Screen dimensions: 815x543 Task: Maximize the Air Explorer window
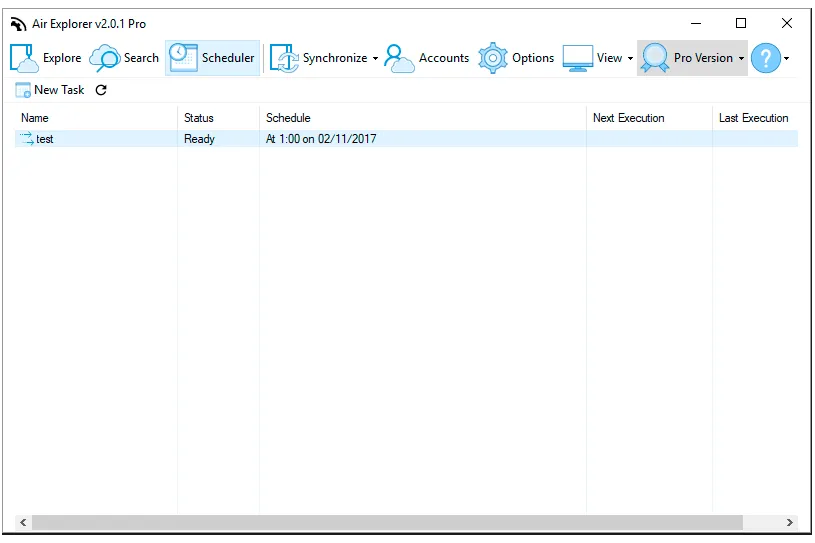click(x=741, y=23)
